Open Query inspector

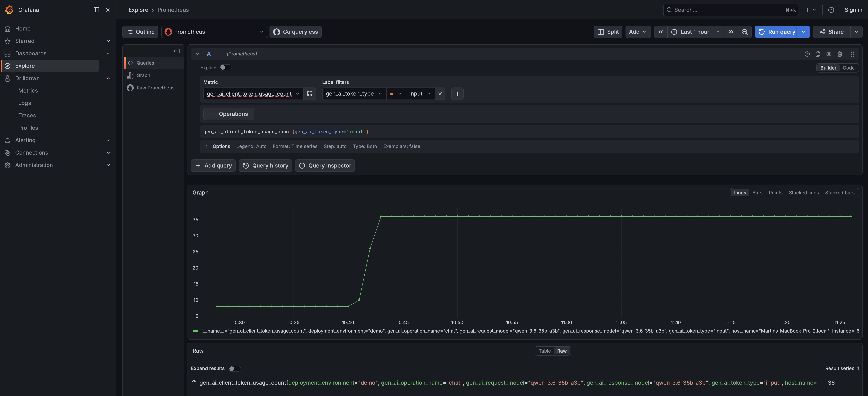325,165
